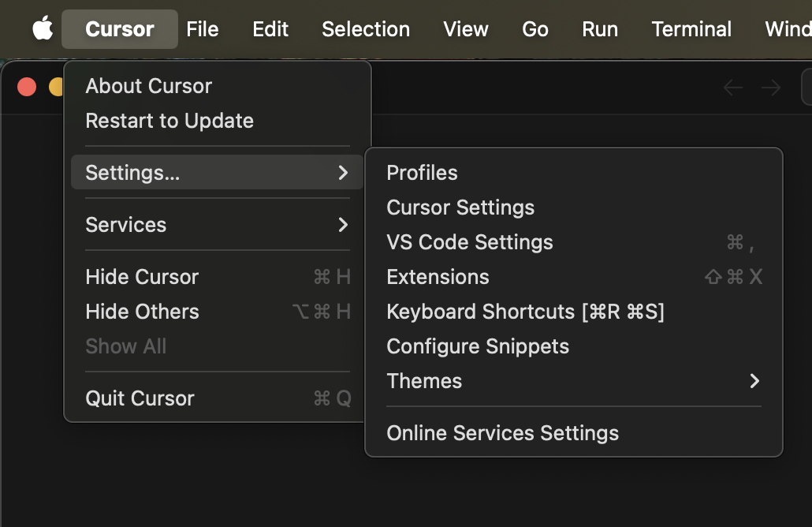The image size is (812, 527).
Task: Open the Terminal menu
Action: [x=691, y=28]
